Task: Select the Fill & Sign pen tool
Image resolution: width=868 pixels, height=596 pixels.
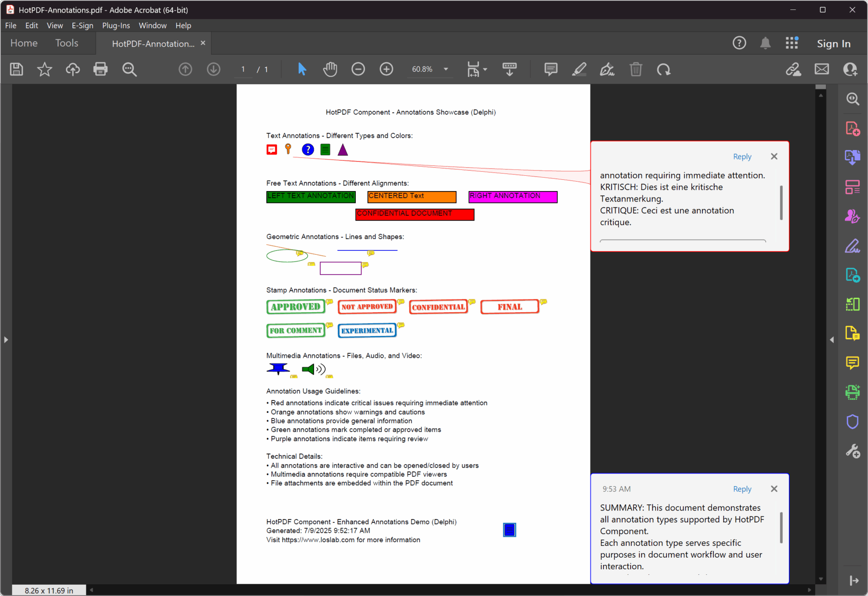Action: [607, 69]
